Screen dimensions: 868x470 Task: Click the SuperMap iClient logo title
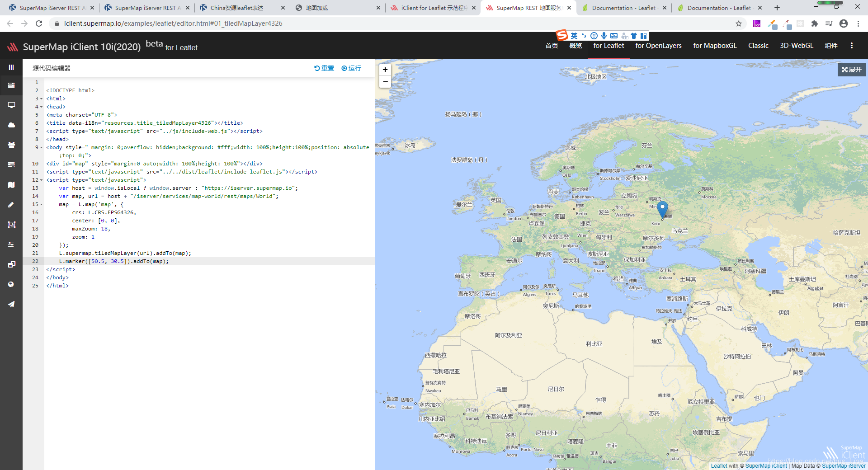82,47
